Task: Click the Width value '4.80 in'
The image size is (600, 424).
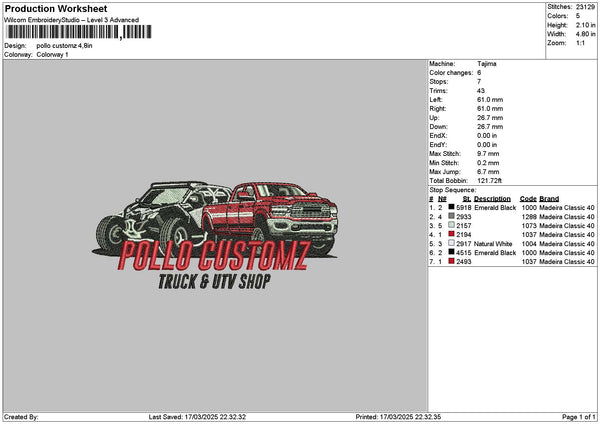Action: coord(585,34)
